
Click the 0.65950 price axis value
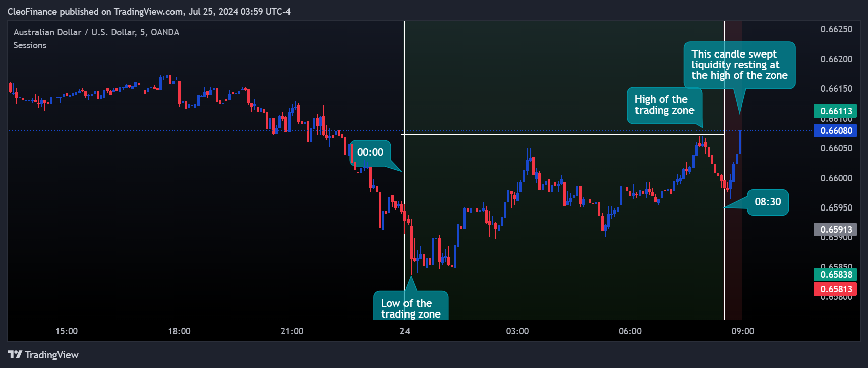pyautogui.click(x=836, y=208)
